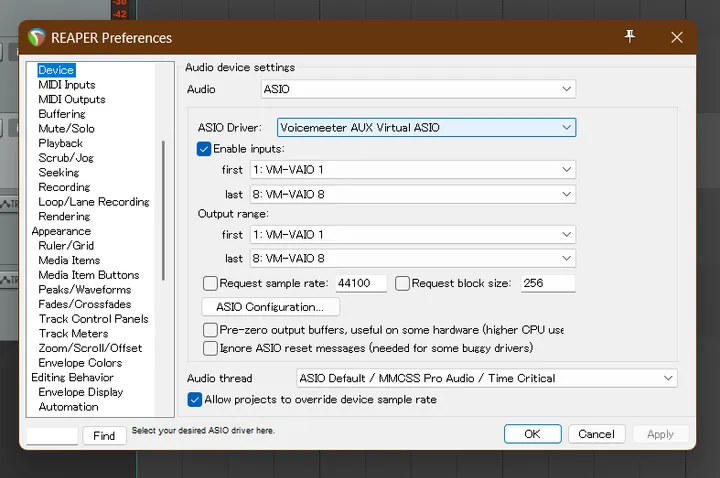Check Pre-zero output buffers option

[210, 329]
